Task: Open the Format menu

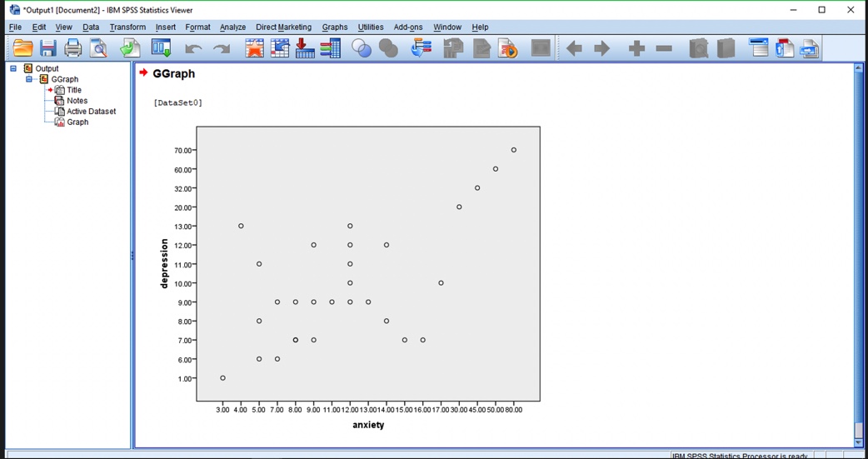Action: pyautogui.click(x=197, y=27)
